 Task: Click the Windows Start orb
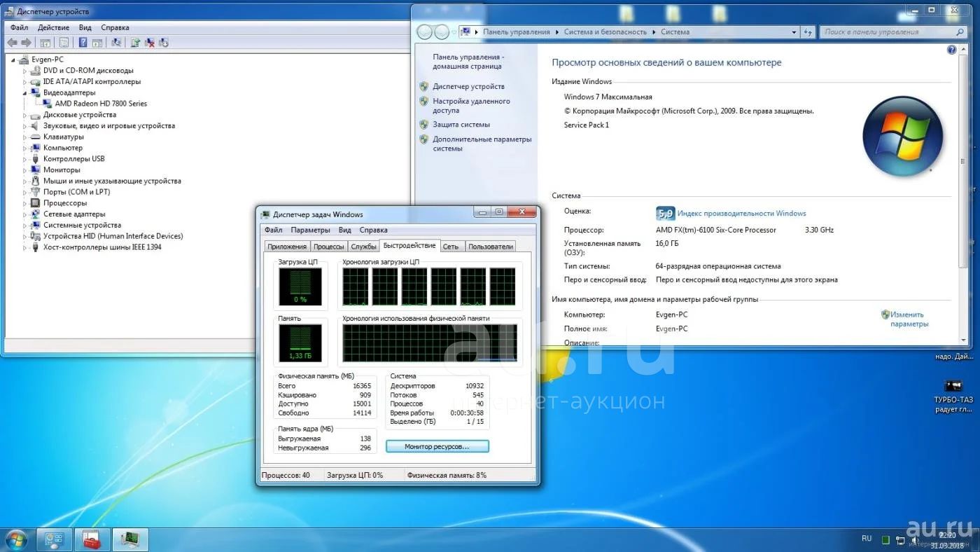click(15, 539)
